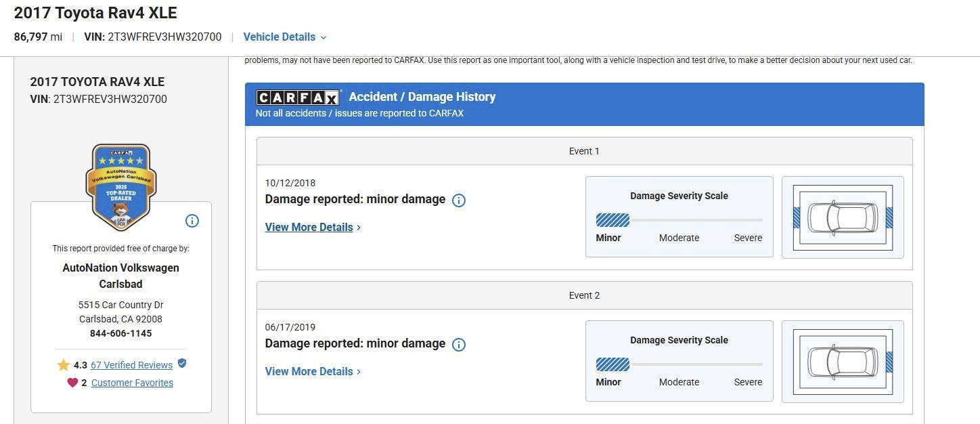Click the sidebar 2017 TOYOTA RAV4 XLE heading
980x424 pixels.
pyautogui.click(x=97, y=82)
